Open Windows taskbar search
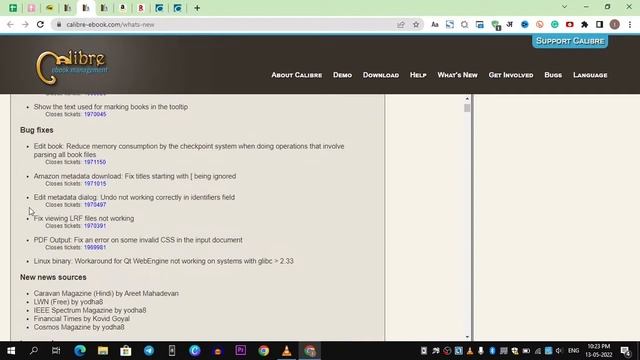640x360 pixels. pos(34,351)
